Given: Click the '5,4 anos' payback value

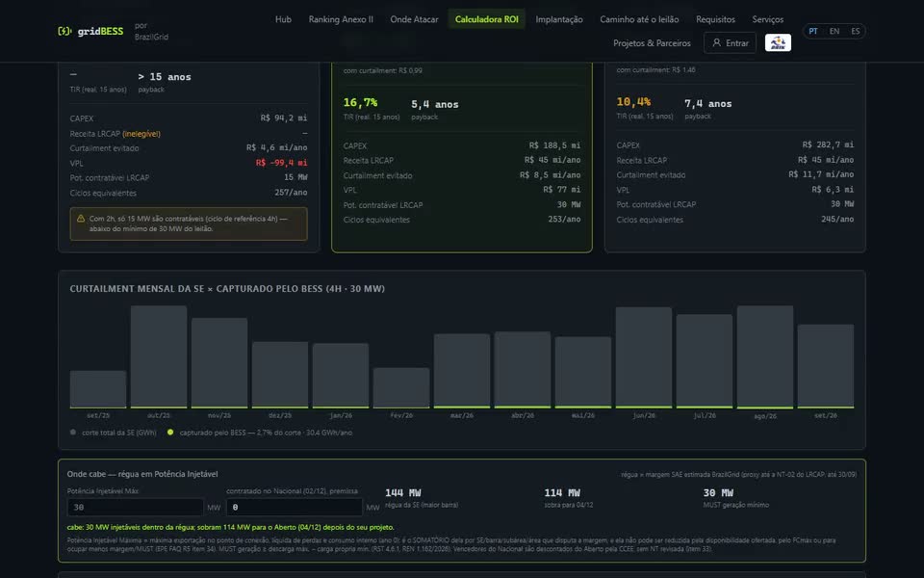Looking at the screenshot, I should click(435, 104).
